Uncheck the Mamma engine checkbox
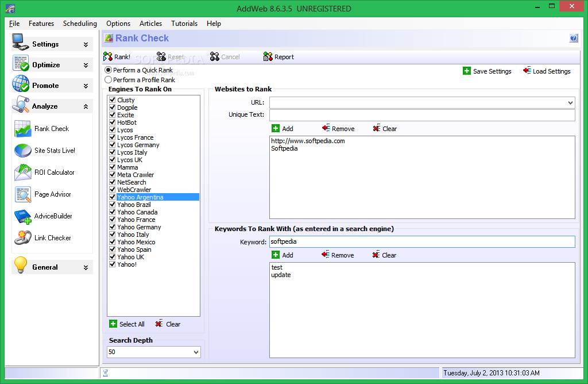Viewport: 588px width, 384px height. (112, 167)
